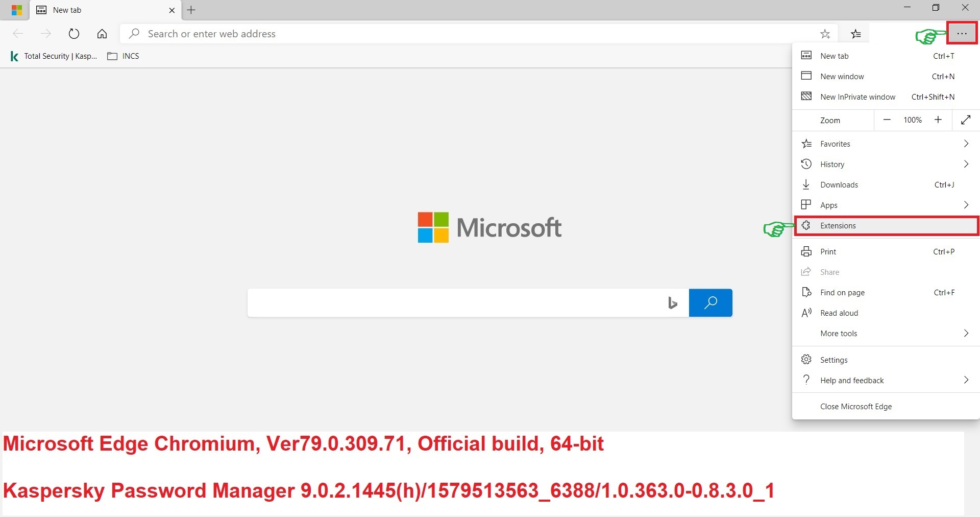Open the favorites list toolbar icon

856,34
